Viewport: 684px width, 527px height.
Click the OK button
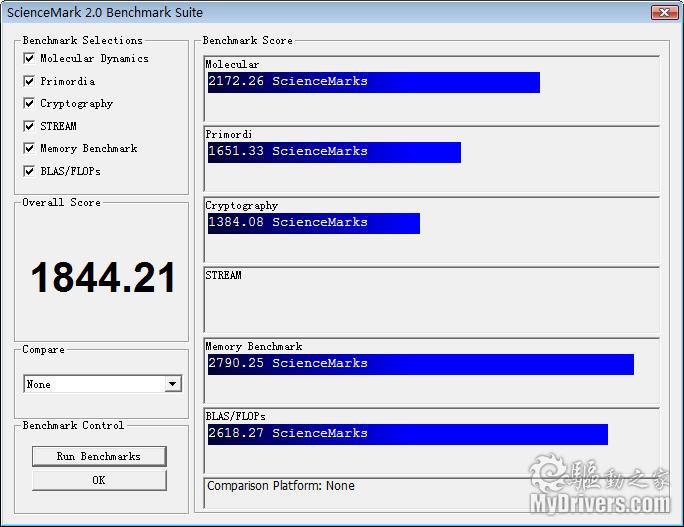99,480
